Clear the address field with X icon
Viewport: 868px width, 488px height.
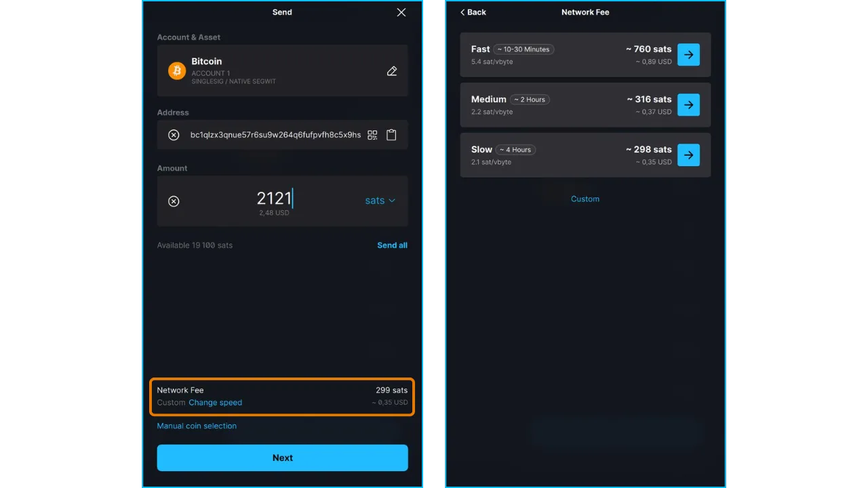coord(174,135)
